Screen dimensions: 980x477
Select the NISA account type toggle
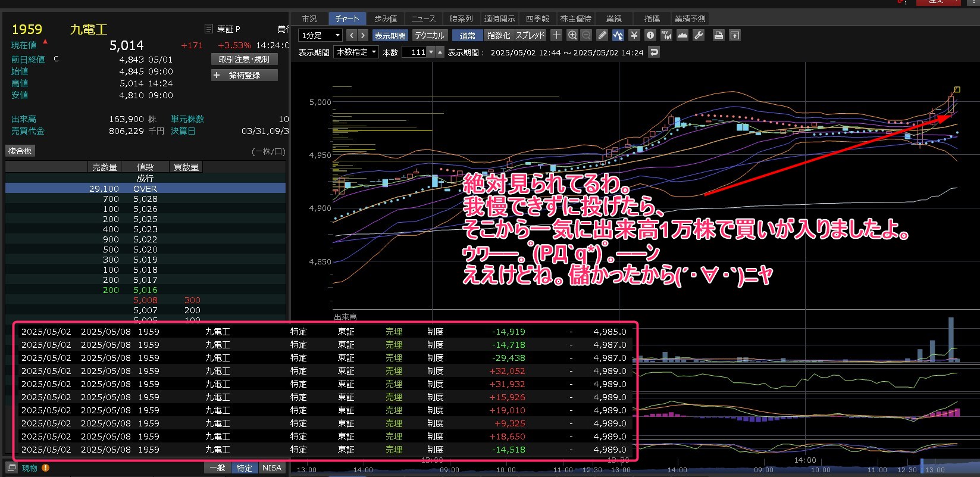click(272, 467)
